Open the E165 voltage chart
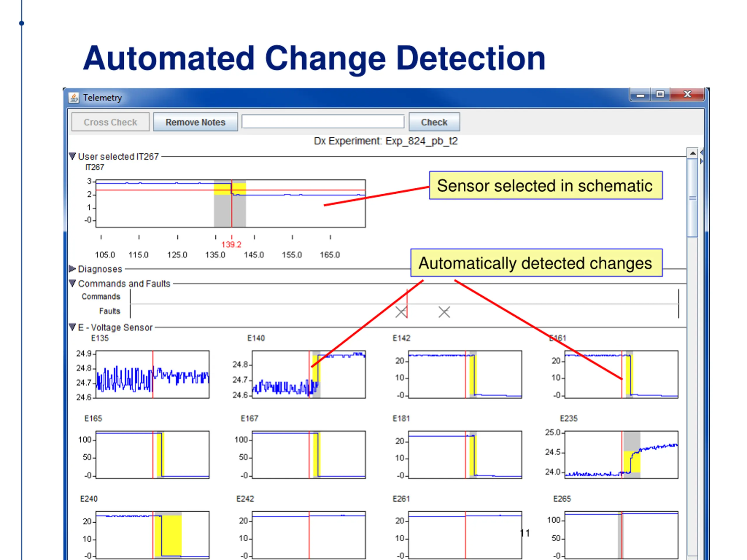 pyautogui.click(x=152, y=455)
